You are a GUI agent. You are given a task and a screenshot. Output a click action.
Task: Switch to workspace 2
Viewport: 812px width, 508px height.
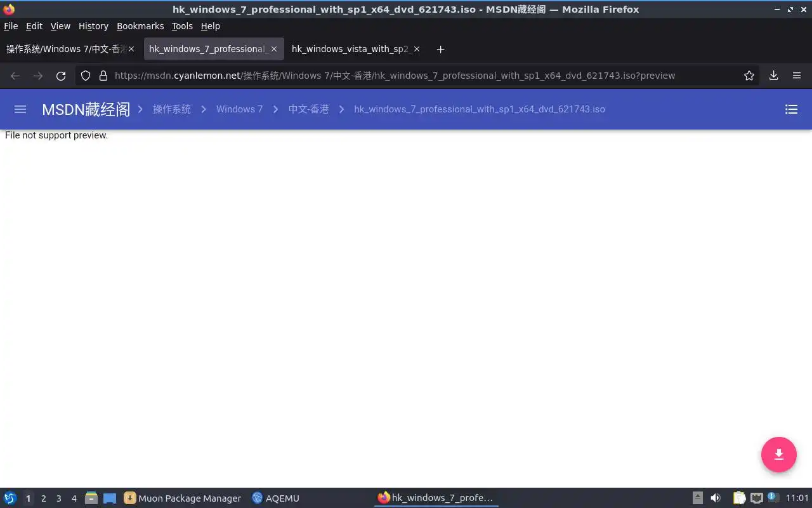point(43,498)
